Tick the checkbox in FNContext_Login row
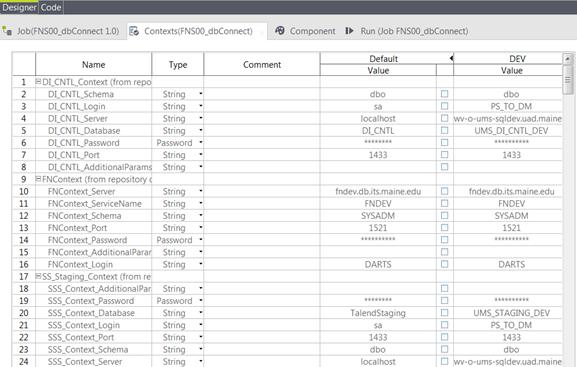This screenshot has height=367, width=577. click(445, 264)
